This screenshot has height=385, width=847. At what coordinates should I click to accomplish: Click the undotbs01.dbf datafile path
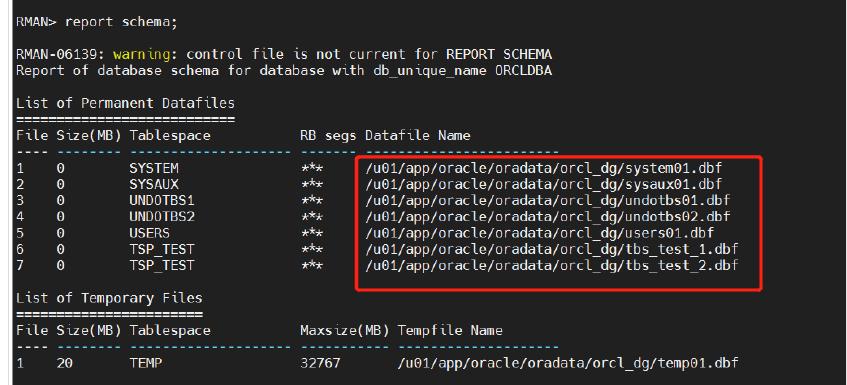pos(548,201)
